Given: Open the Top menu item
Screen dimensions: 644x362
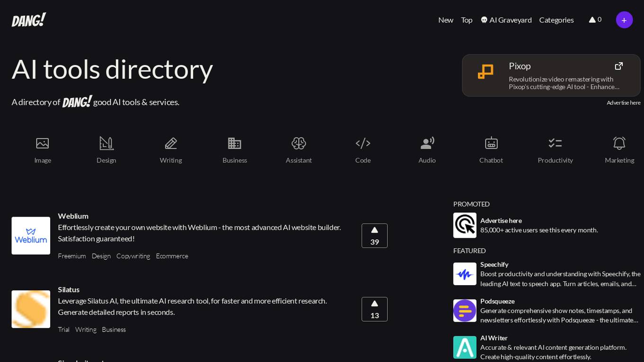Looking at the screenshot, I should point(467,20).
